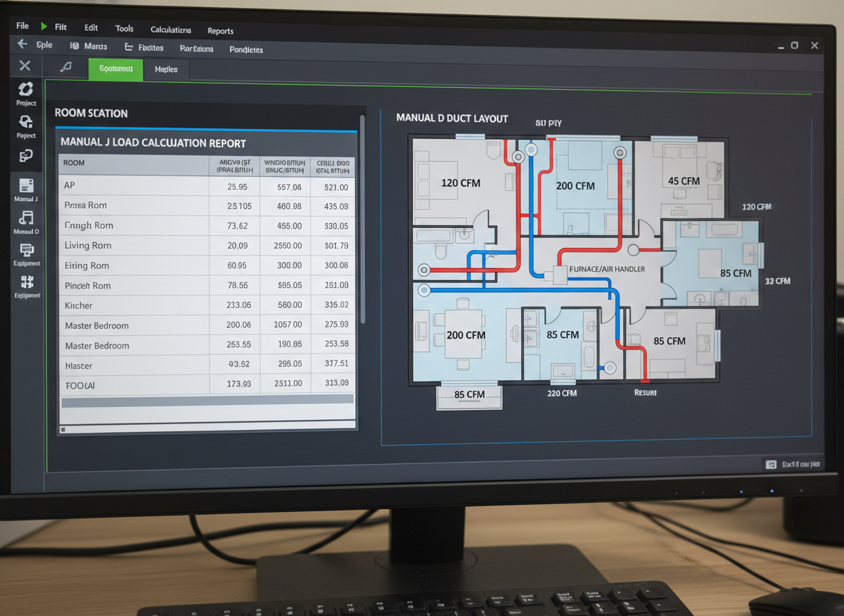Click the Pondleits toolbar item
844x616 pixels.
coord(246,49)
